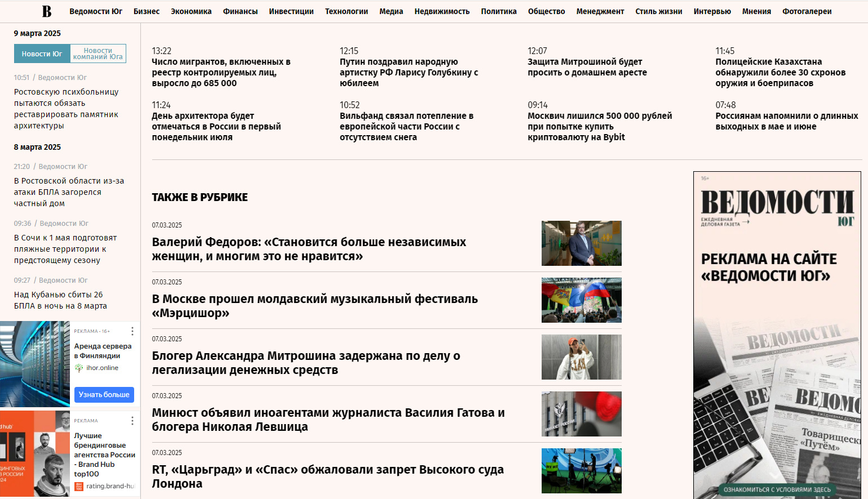Navigate to Интервью

pyautogui.click(x=712, y=11)
